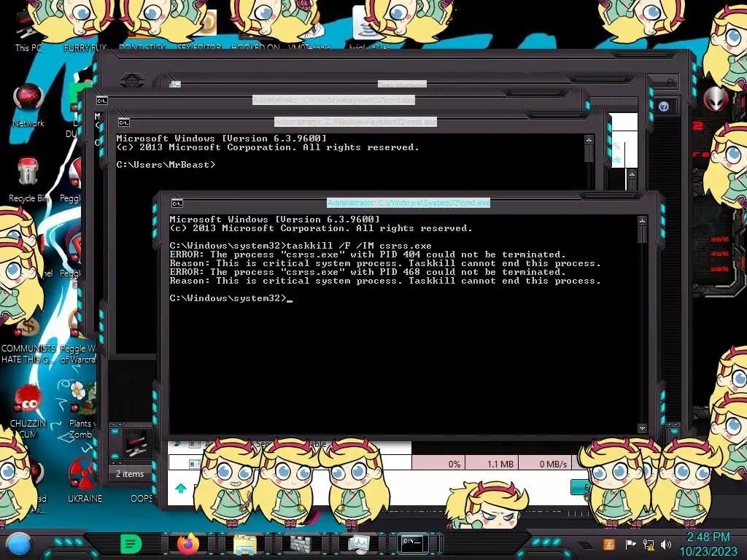Image resolution: width=747 pixels, height=560 pixels.
Task: Click the error line mentioning PID 404
Action: click(x=368, y=254)
